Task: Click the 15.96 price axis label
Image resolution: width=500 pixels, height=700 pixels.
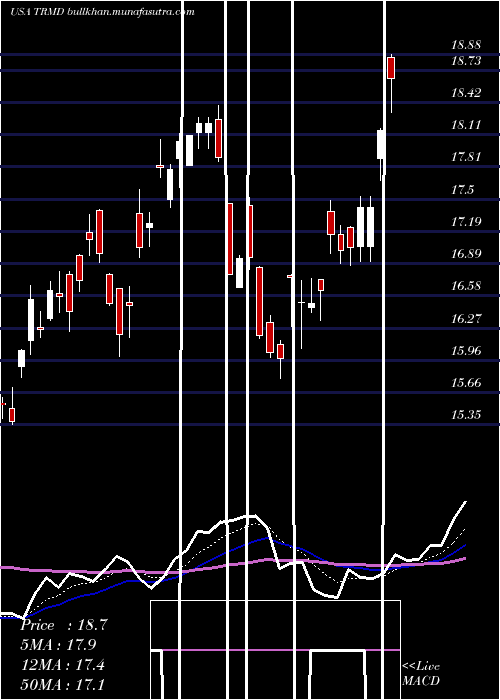Action: (x=466, y=351)
